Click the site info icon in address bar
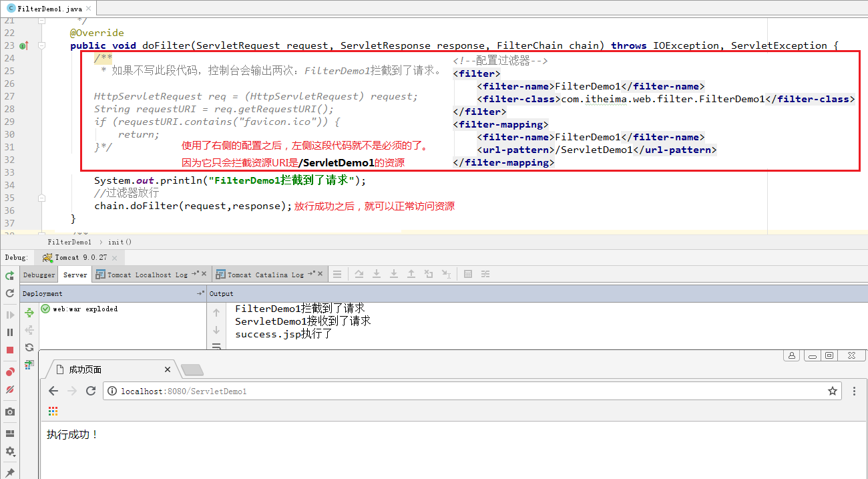Screen dimensions: 868x479 [x=113, y=391]
